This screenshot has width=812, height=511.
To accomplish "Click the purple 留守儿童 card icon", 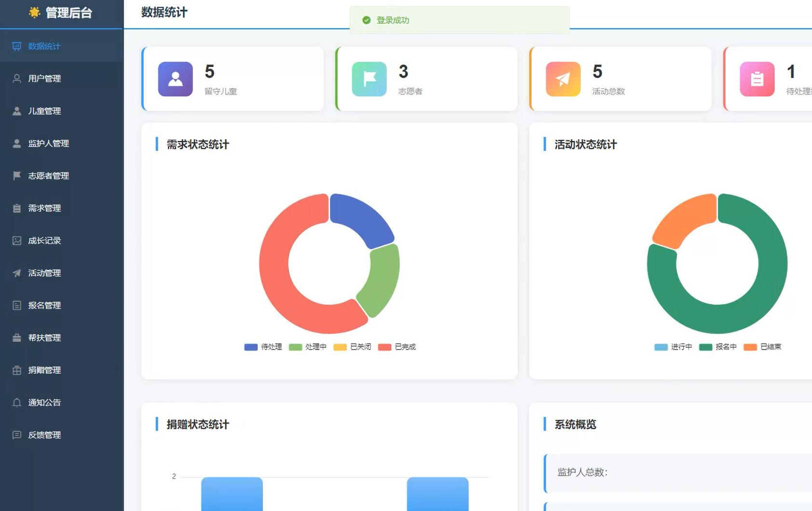I will (x=176, y=79).
